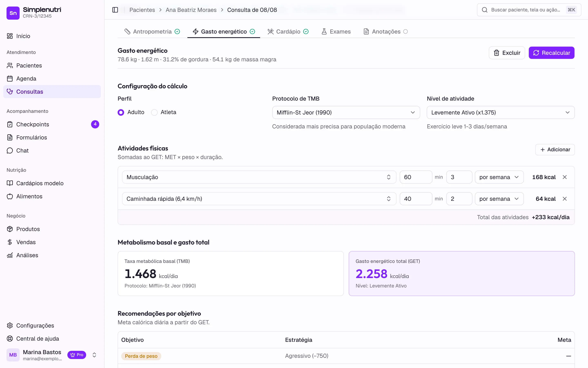Image resolution: width=588 pixels, height=368 pixels.
Task: Open Análises section
Action: click(x=52, y=255)
